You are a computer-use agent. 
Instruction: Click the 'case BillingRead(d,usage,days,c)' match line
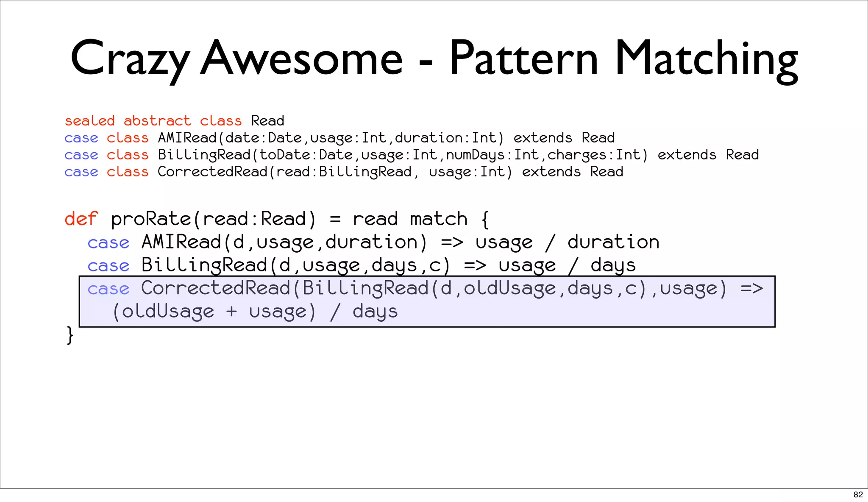coord(362,266)
